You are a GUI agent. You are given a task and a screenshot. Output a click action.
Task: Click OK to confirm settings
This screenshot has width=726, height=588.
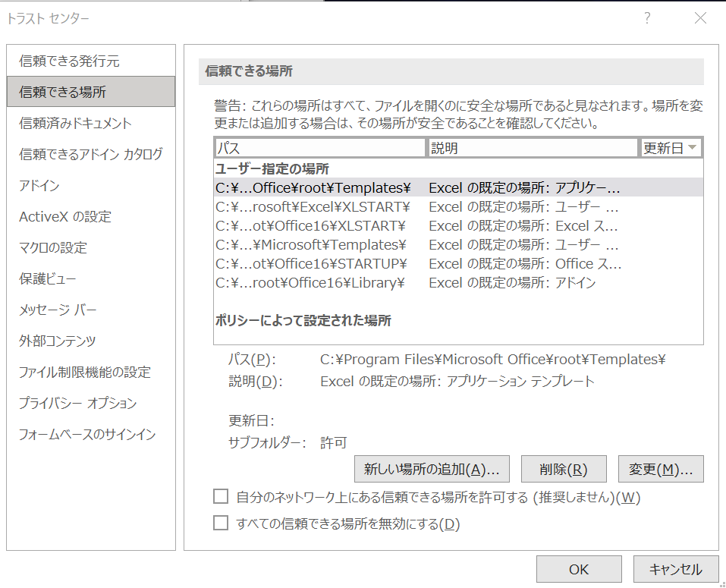tap(579, 569)
